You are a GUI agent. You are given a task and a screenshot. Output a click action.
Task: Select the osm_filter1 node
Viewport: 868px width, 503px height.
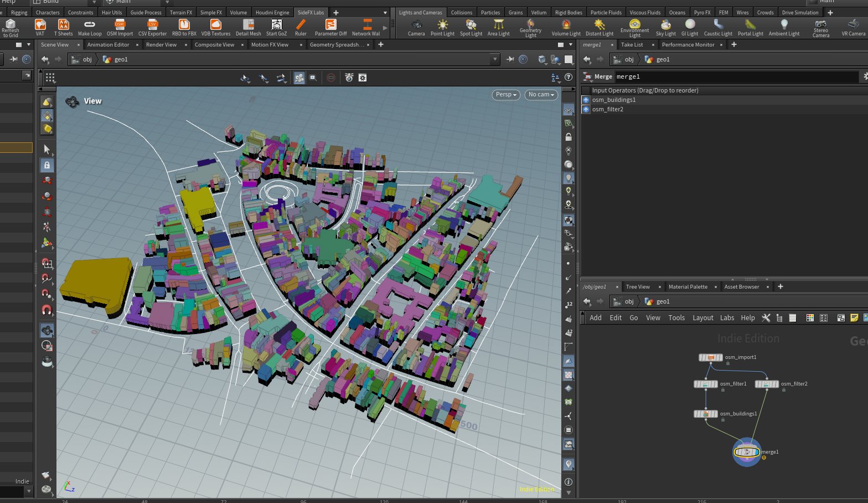click(706, 384)
